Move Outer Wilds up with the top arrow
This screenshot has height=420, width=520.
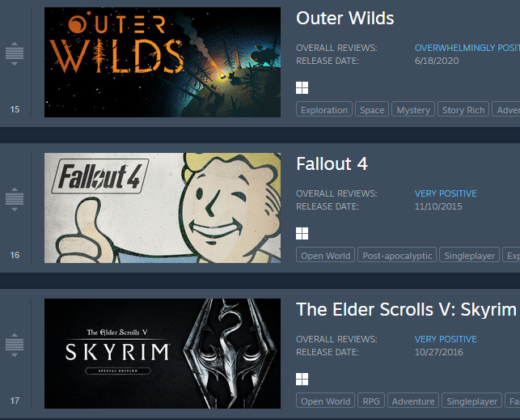[x=15, y=44]
